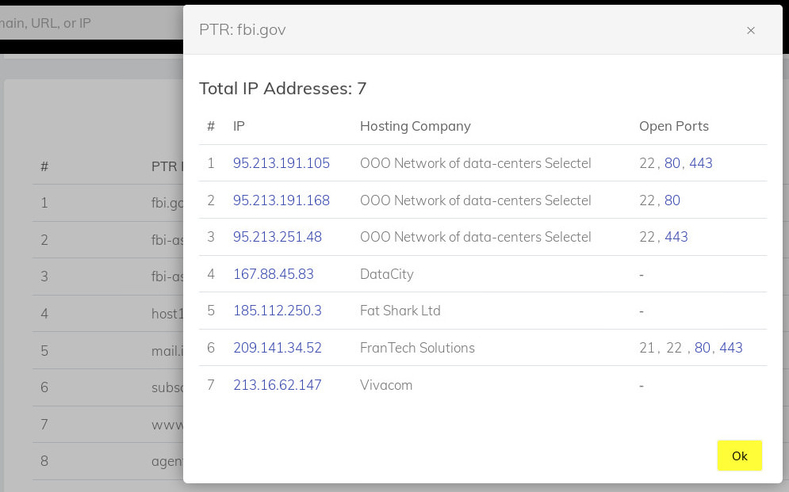Click the yellow Ok button
This screenshot has width=789, height=492.
739,456
